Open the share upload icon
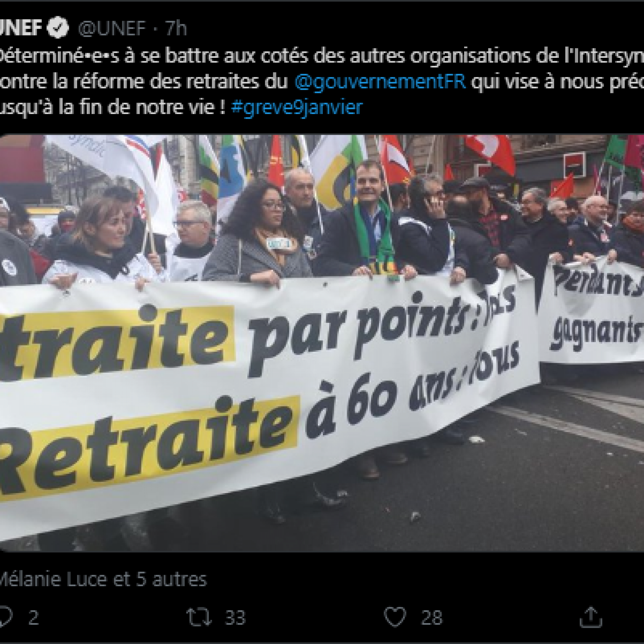Viewport: 644px width, 644px height. point(591,617)
